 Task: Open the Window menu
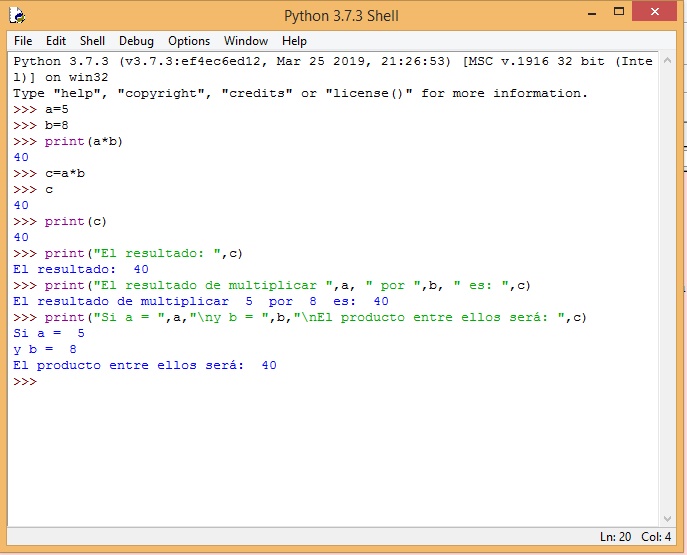pyautogui.click(x=246, y=41)
